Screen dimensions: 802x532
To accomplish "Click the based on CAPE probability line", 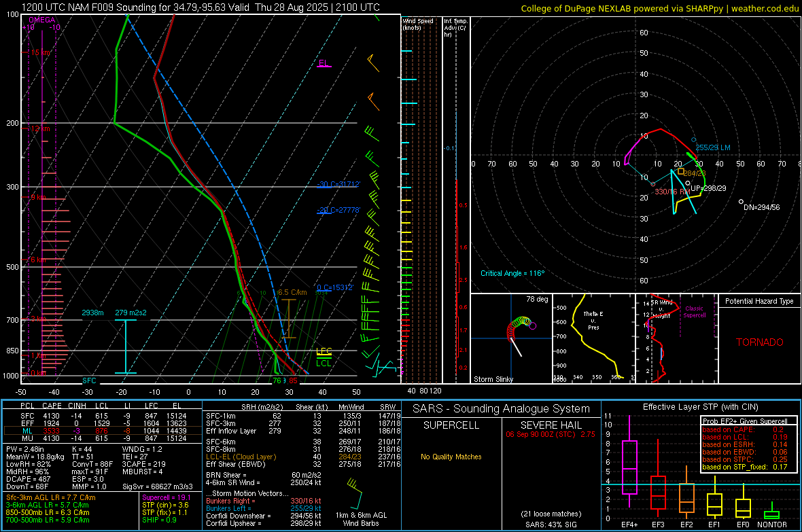I will (x=745, y=429).
